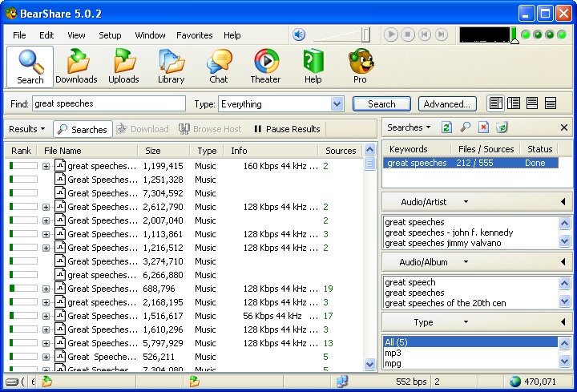
Task: Click the Find text field
Action: coord(109,103)
